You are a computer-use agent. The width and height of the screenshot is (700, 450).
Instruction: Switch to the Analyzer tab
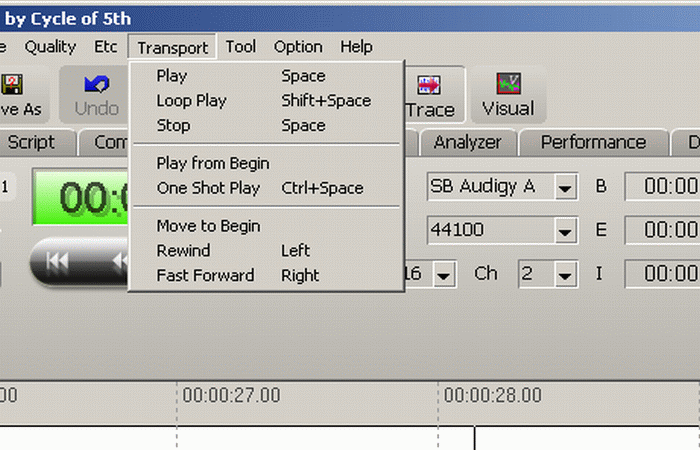(x=467, y=143)
